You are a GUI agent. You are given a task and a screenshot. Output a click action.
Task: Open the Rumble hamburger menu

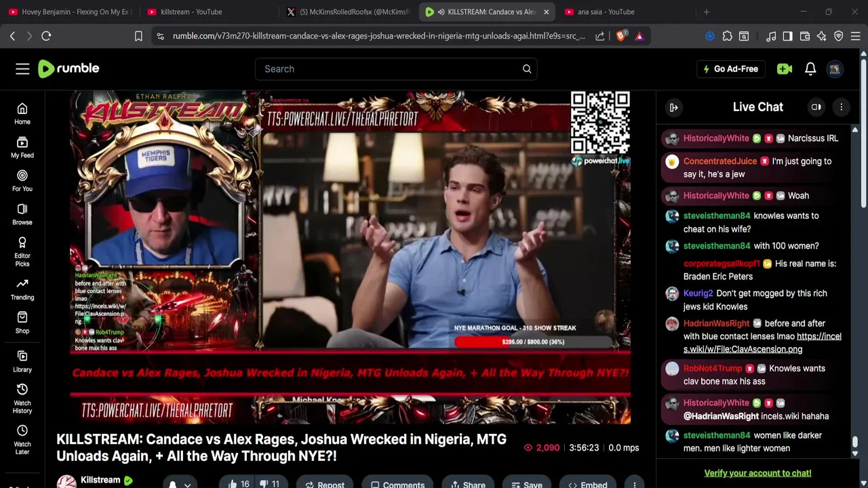coord(22,68)
